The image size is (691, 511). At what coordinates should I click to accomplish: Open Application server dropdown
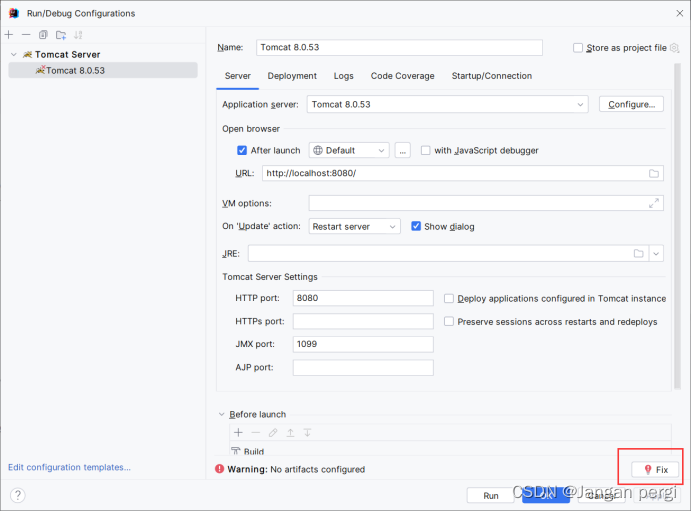[447, 104]
